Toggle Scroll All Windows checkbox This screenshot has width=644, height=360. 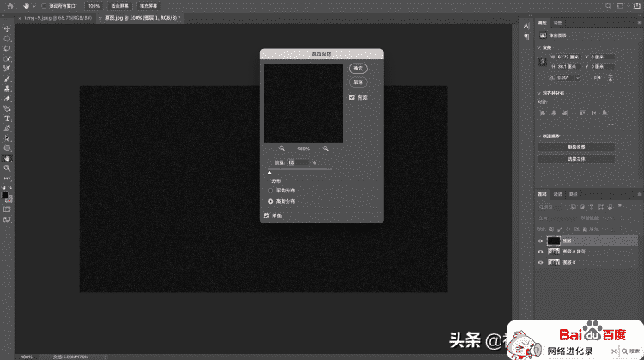tap(44, 6)
